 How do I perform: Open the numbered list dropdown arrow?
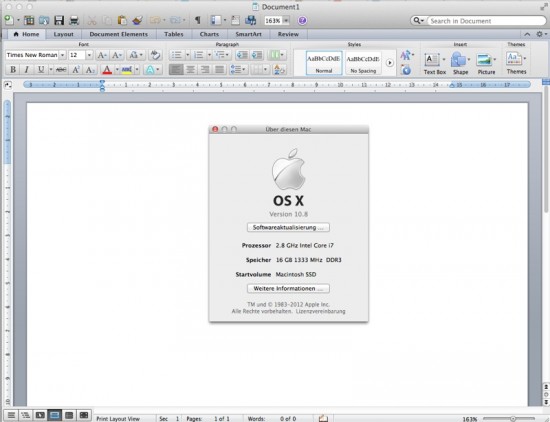coord(209,55)
